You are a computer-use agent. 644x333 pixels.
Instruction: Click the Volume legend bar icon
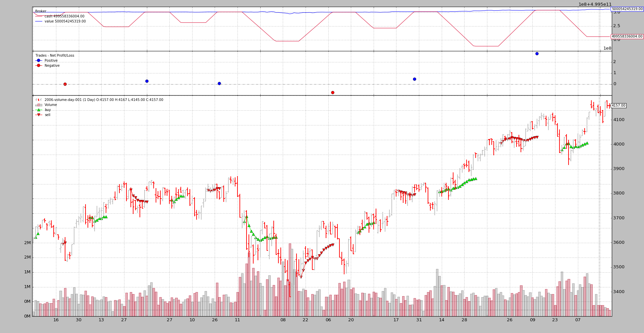click(39, 105)
